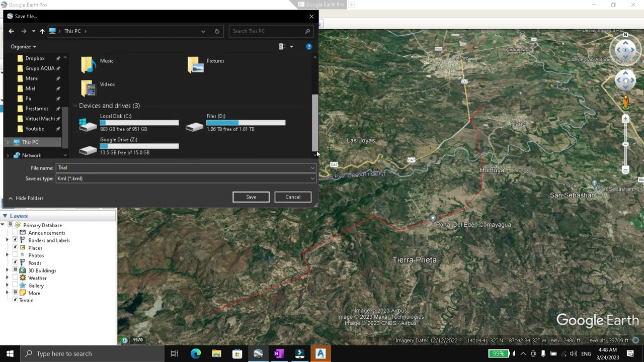Open the Organize dropdown menu
644x362 pixels.
click(24, 47)
